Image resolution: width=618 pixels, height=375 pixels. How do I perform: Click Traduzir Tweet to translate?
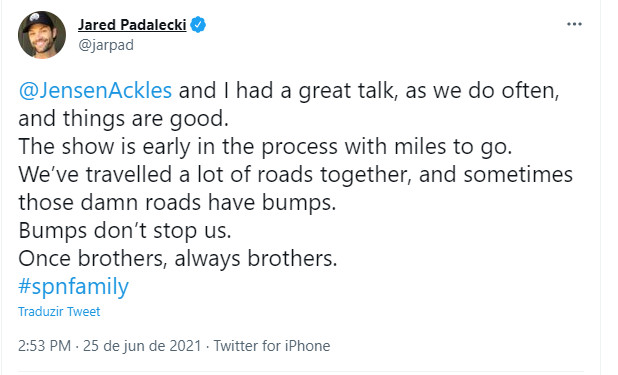[x=59, y=312]
